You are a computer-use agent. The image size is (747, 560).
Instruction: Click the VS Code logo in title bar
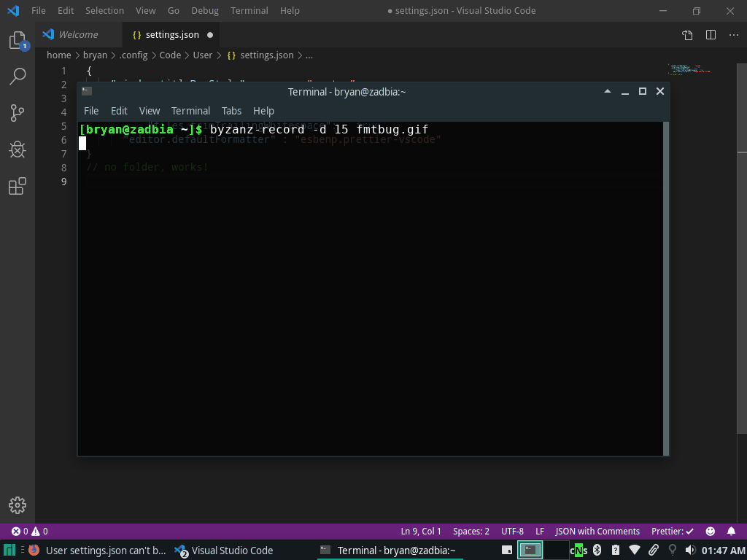[x=13, y=10]
